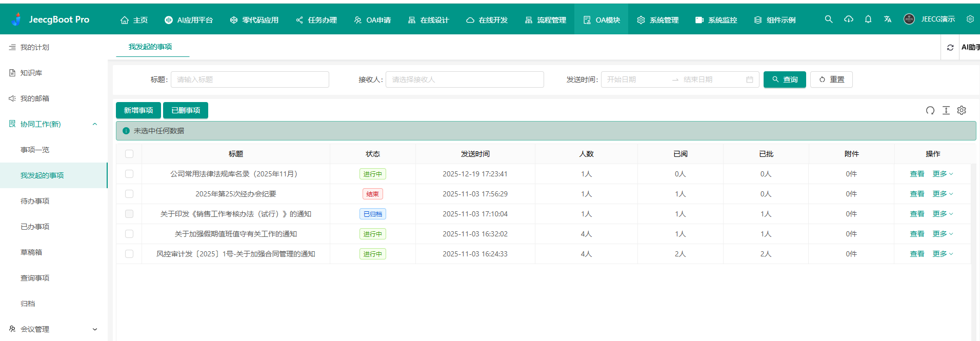Click the 新增事项 button

point(138,110)
